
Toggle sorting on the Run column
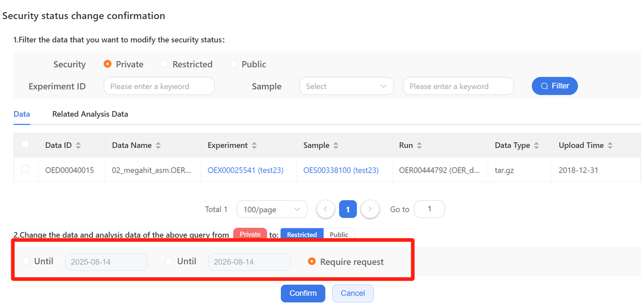[419, 145]
